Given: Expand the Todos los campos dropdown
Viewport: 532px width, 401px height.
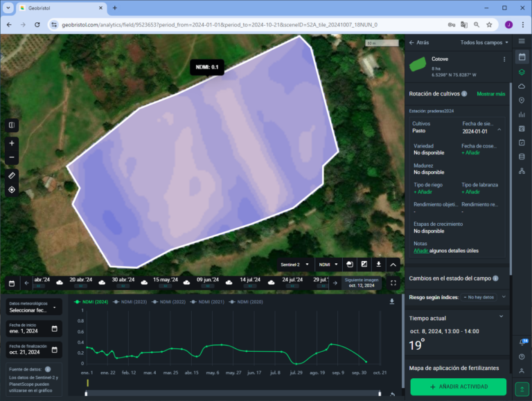Looking at the screenshot, I should click(x=484, y=42).
